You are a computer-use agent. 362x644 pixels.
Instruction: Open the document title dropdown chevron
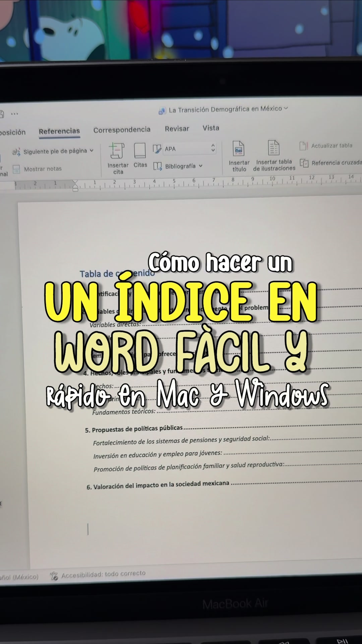[x=286, y=108]
